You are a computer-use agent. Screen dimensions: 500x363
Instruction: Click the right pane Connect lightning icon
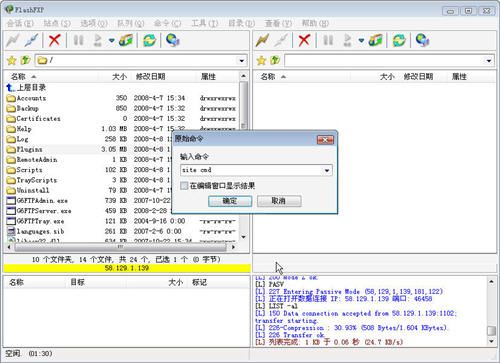click(x=262, y=40)
